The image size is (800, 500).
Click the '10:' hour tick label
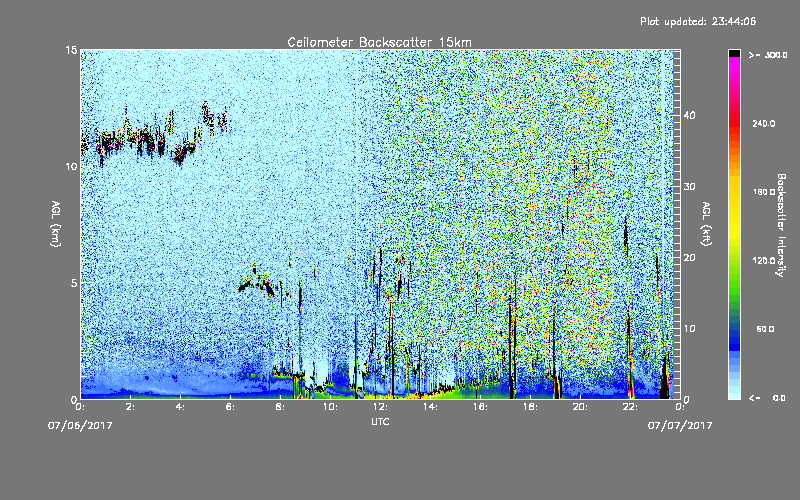330,407
